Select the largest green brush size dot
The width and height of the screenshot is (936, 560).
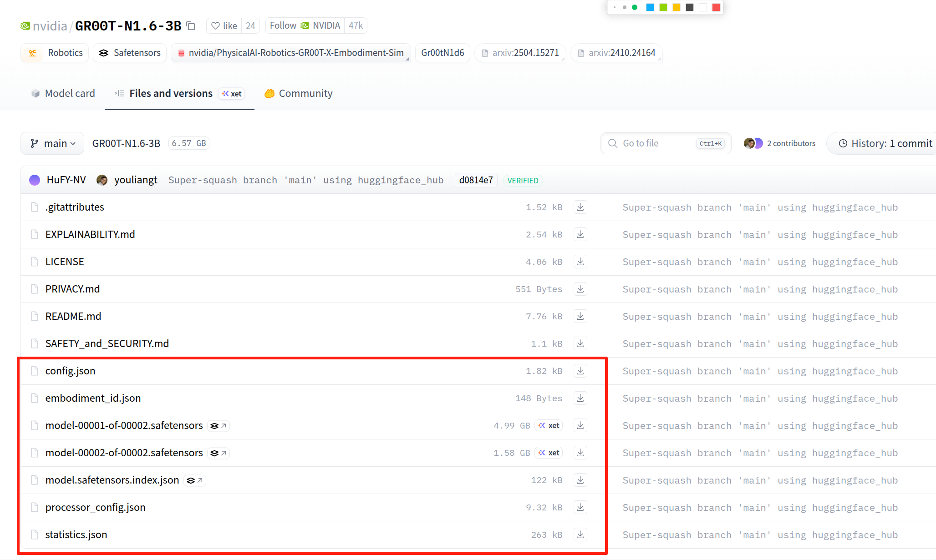point(635,7)
